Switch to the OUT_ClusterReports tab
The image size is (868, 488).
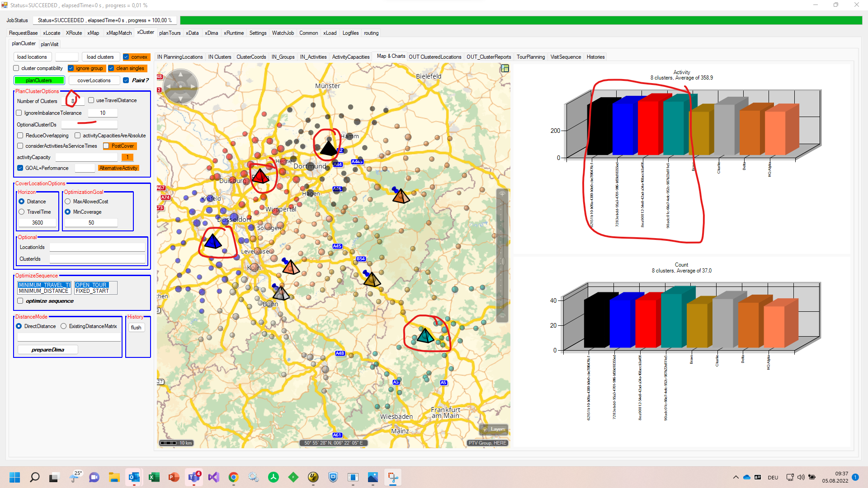tap(488, 57)
